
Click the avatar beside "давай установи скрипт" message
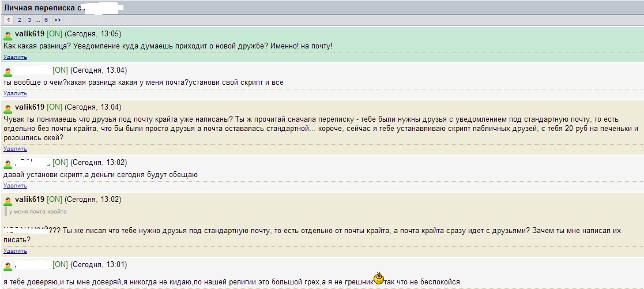point(8,164)
